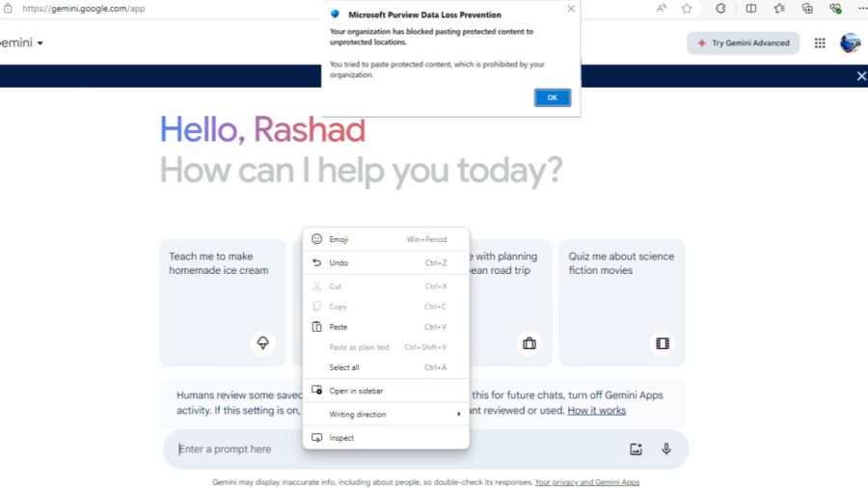The height and width of the screenshot is (488, 868).
Task: Click Try Gemini Advanced button
Action: click(x=743, y=43)
